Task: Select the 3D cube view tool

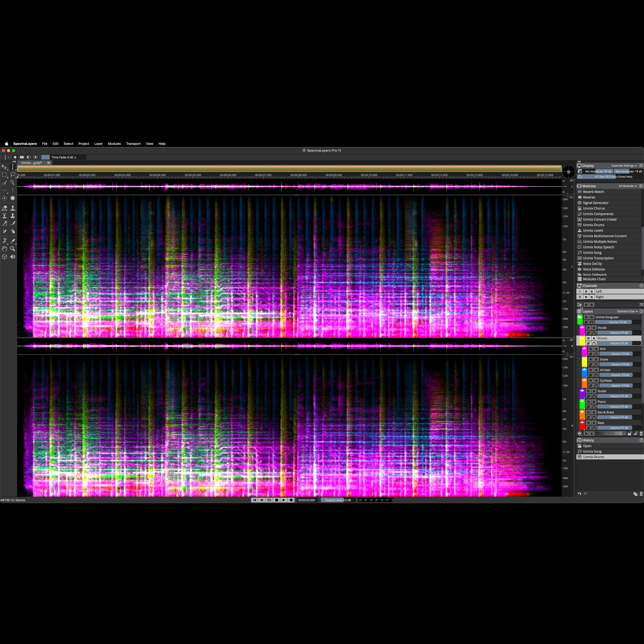Action: pos(5,257)
